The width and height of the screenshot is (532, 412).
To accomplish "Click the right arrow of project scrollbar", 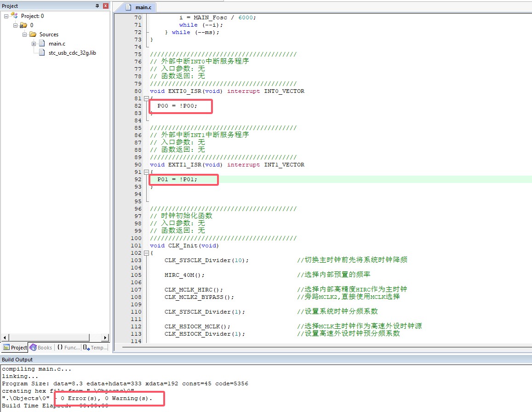I will point(105,338).
